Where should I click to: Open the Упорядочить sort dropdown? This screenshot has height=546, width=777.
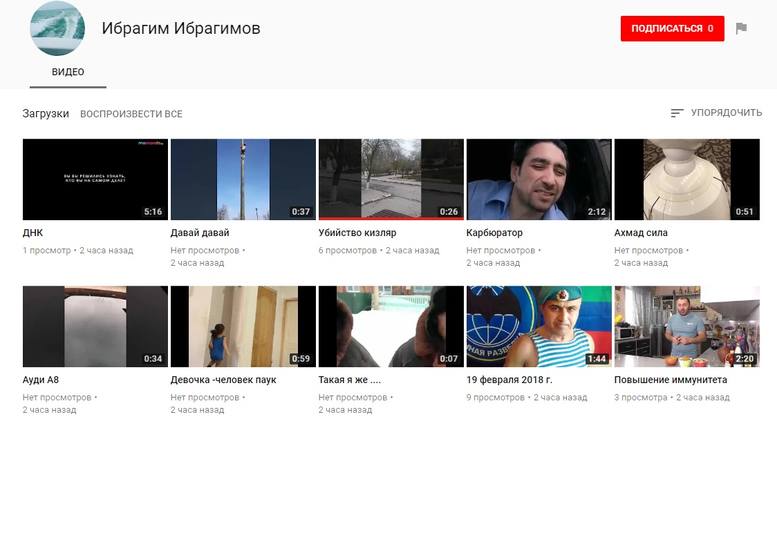coord(716,113)
